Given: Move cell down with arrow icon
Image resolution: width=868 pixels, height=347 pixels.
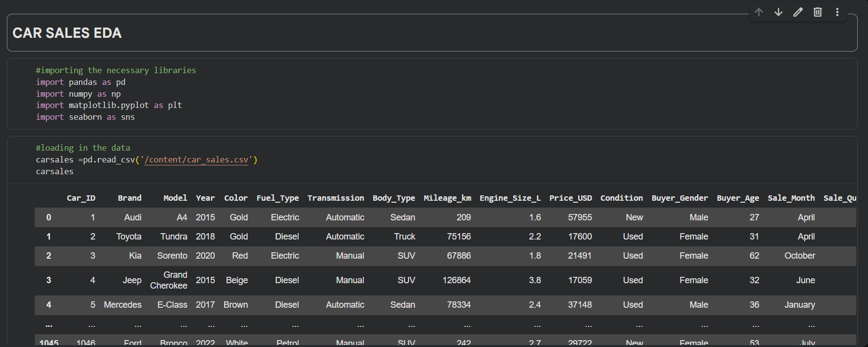Looking at the screenshot, I should [x=778, y=12].
